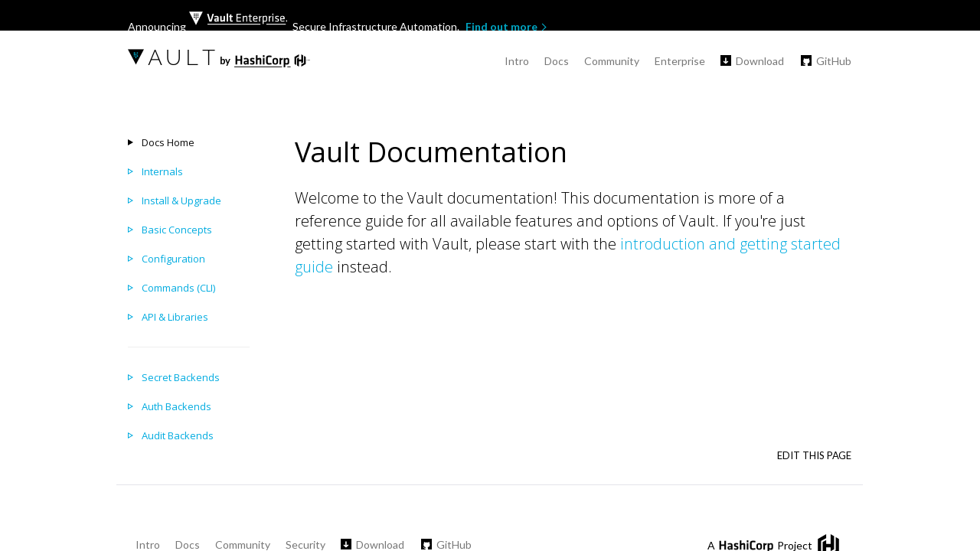Image resolution: width=980 pixels, height=551 pixels.
Task: Open the Secret Backends sidebar link
Action: pos(181,377)
